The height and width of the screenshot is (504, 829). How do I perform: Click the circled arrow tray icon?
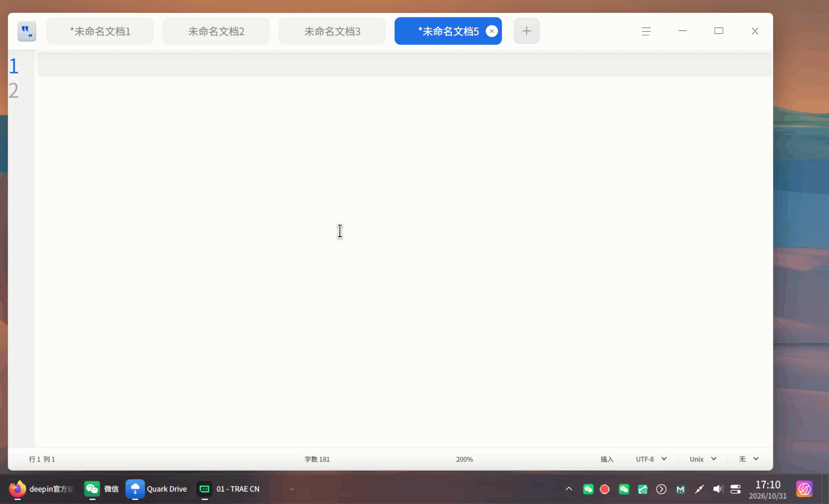(x=662, y=489)
